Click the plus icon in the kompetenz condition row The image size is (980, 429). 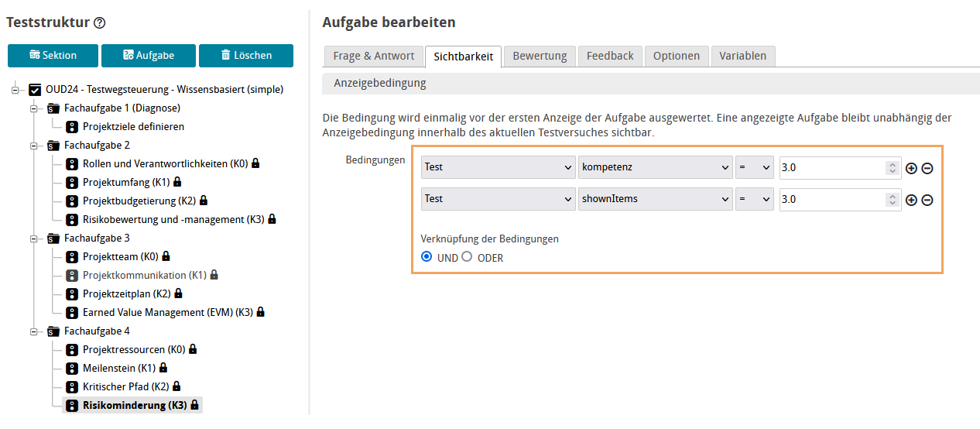[x=911, y=168]
